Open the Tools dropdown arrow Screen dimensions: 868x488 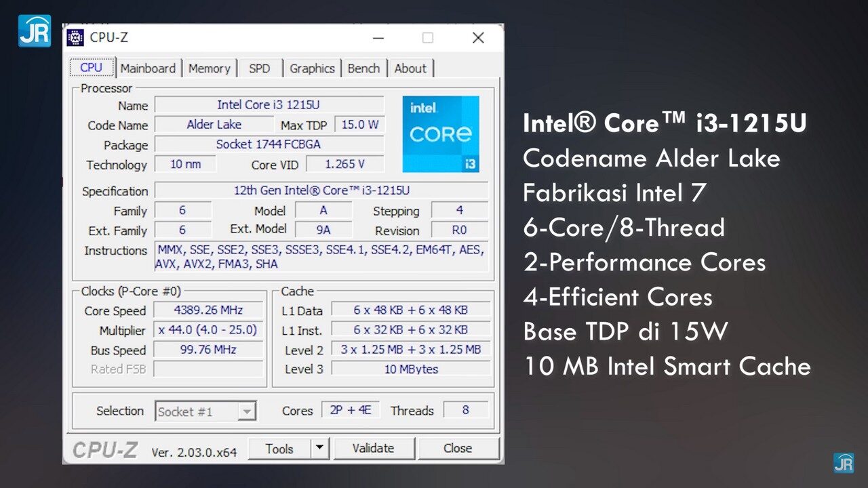[x=320, y=448]
